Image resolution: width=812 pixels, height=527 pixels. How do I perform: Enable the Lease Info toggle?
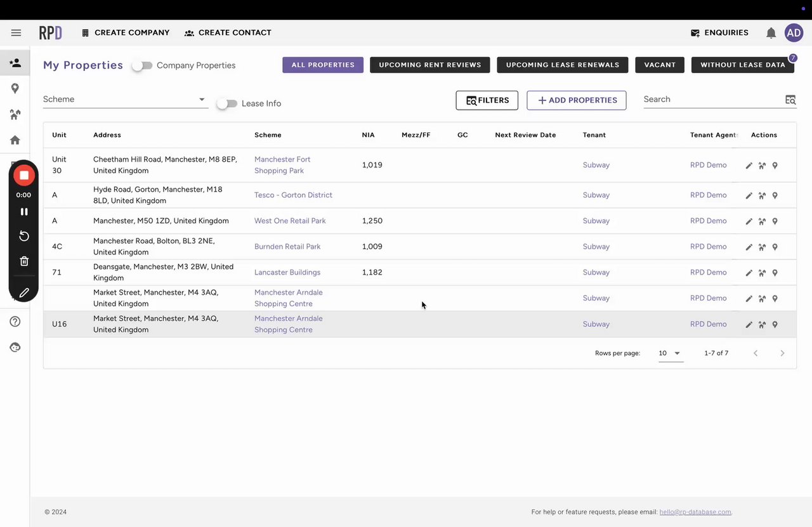point(226,103)
